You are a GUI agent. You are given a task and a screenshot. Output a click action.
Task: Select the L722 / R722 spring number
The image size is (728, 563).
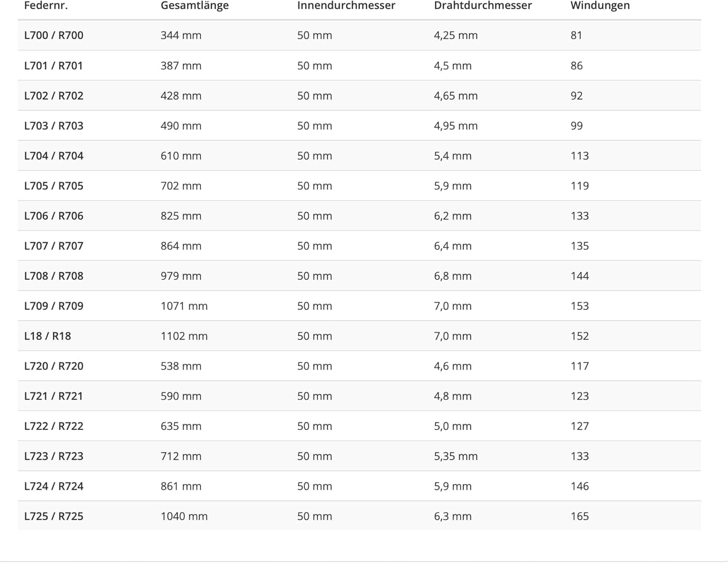[54, 426]
